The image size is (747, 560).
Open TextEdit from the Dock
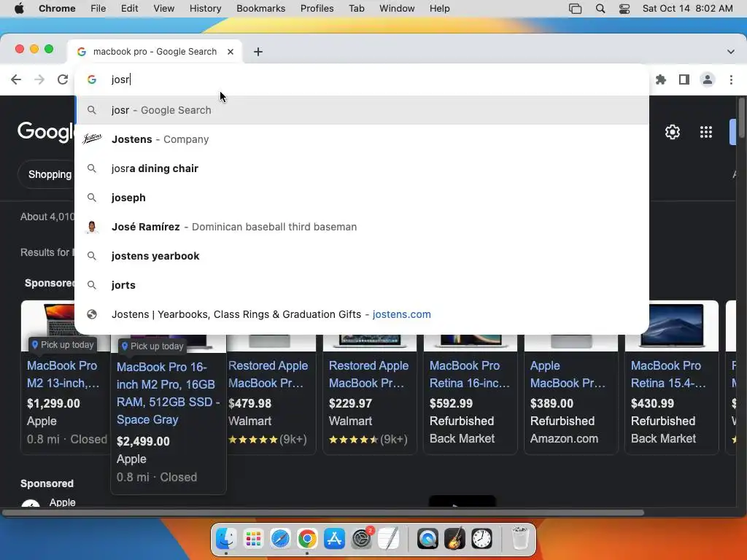pos(389,539)
